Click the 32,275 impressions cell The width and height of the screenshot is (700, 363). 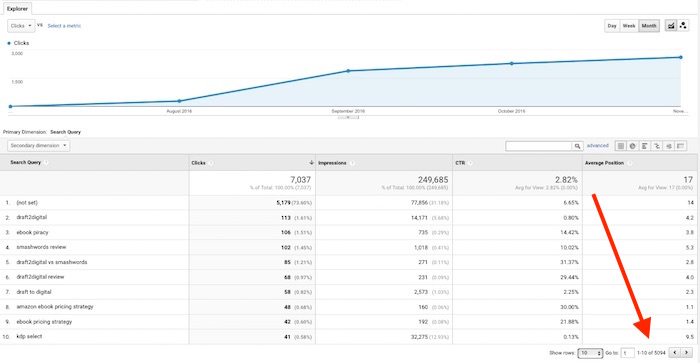[419, 337]
